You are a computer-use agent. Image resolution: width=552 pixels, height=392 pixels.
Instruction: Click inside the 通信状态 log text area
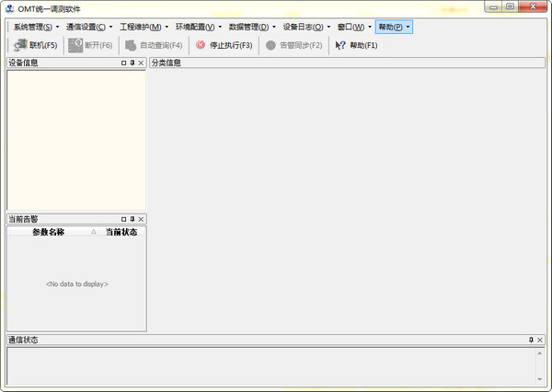point(271,366)
